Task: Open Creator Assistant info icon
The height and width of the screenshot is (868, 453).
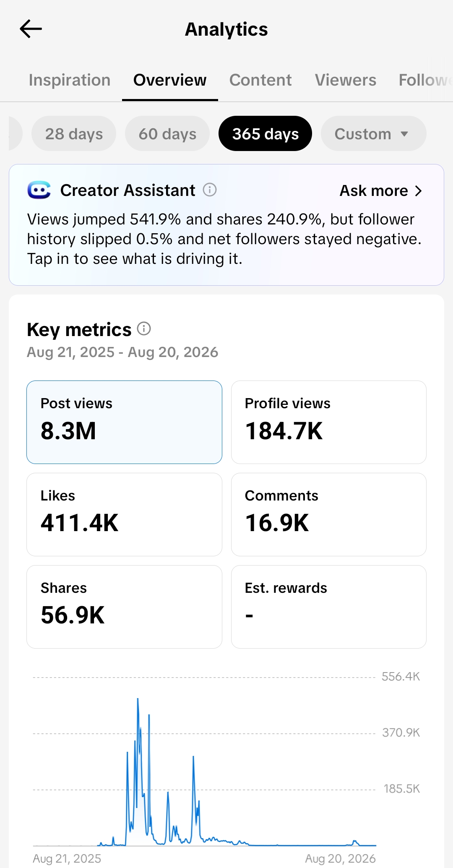Action: point(210,190)
